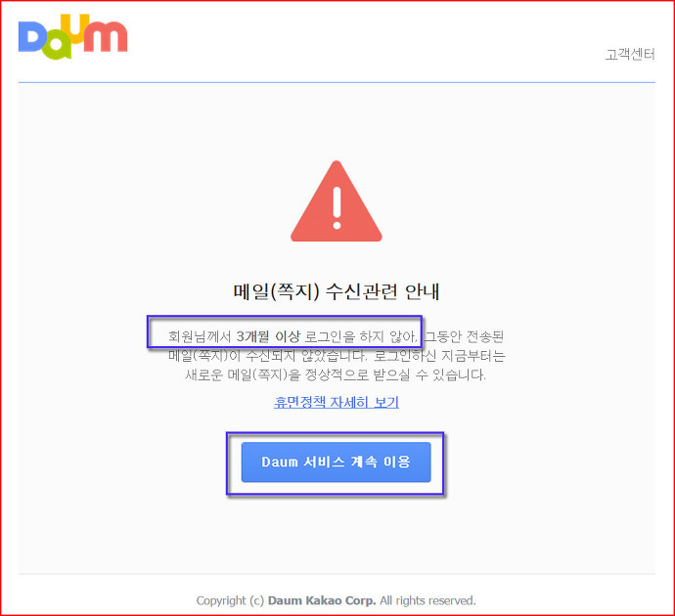Click the green letter a in the logo
The height and width of the screenshot is (616, 675).
(x=57, y=45)
